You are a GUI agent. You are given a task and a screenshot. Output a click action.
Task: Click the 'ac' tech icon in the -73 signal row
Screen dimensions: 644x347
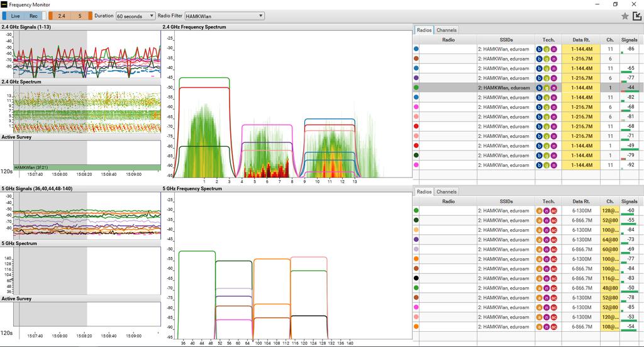[x=553, y=240]
